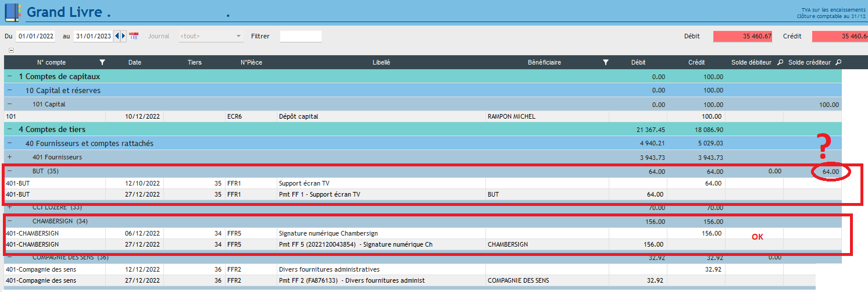Edit the start date 01/01/2022 field
Screen dimensions: 868x292
pyautogui.click(x=36, y=36)
